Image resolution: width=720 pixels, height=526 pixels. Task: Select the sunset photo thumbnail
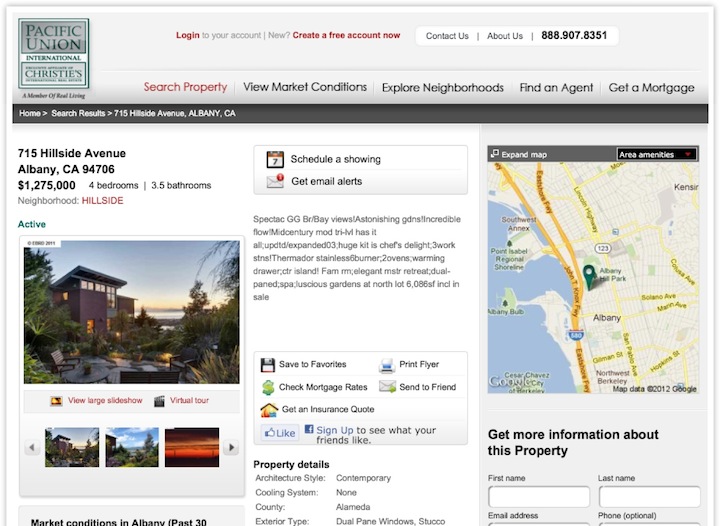(x=191, y=447)
